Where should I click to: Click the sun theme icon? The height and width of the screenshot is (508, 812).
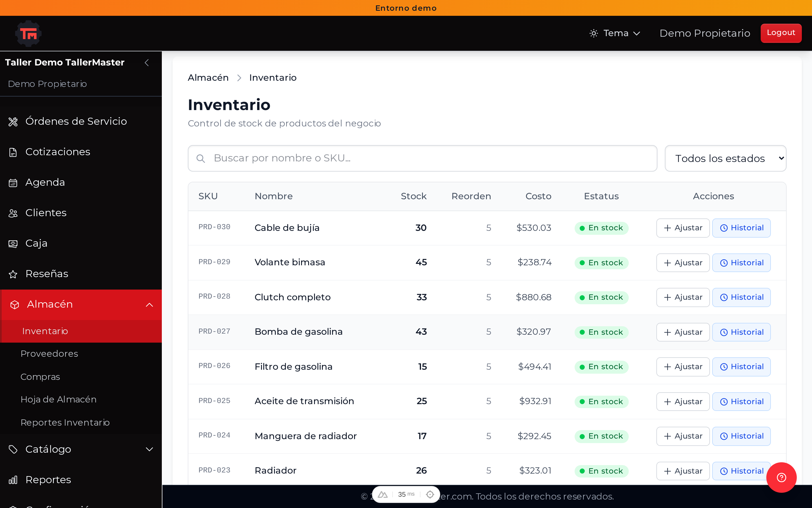pyautogui.click(x=593, y=33)
